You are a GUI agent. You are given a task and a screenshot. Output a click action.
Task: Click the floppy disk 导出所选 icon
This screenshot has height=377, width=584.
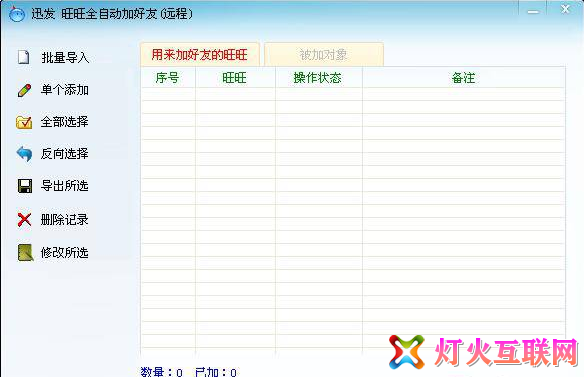25,186
